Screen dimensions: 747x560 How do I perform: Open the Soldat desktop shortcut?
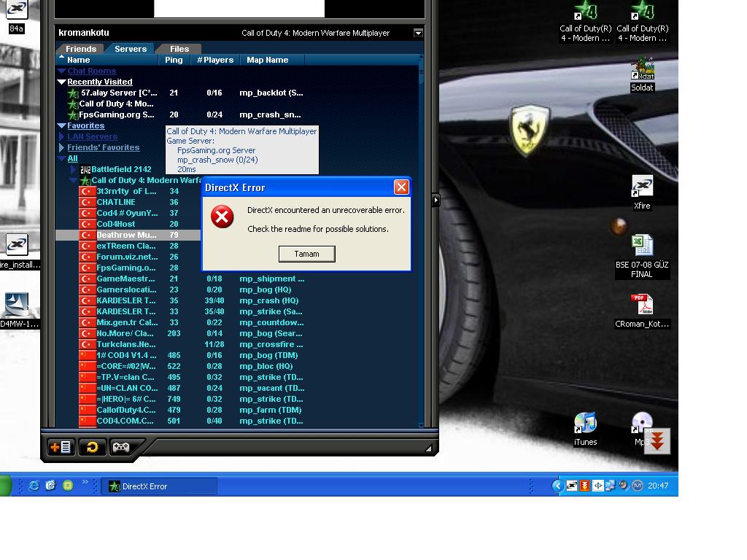[642, 75]
